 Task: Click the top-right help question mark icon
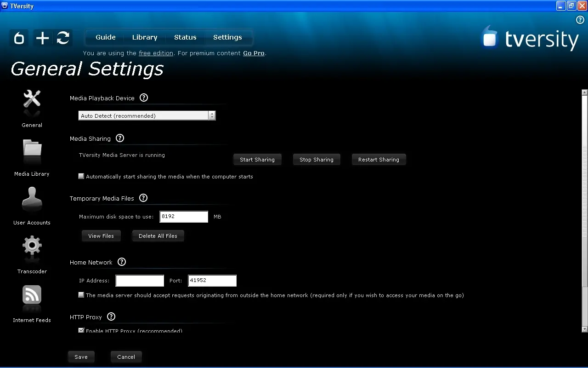pyautogui.click(x=580, y=20)
